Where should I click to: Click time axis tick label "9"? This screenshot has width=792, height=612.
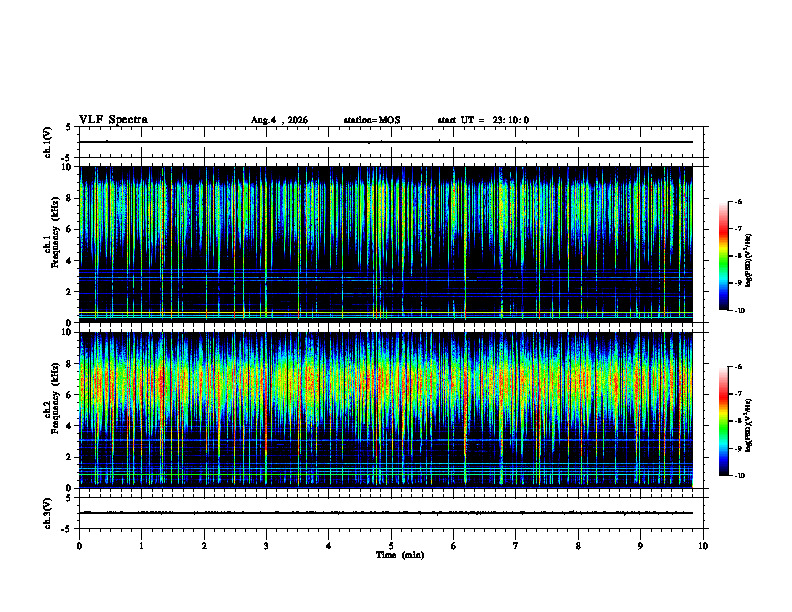pyautogui.click(x=640, y=546)
